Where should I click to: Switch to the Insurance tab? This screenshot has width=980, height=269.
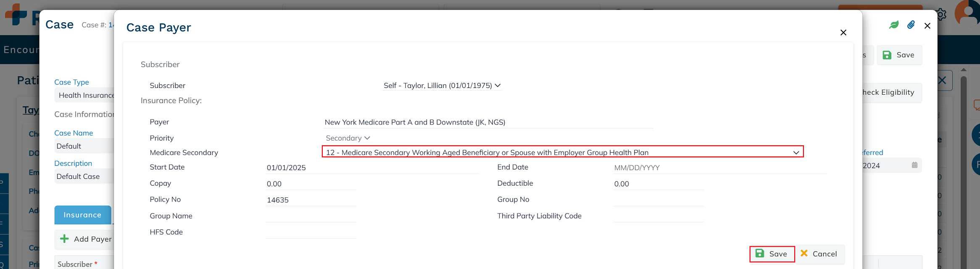point(82,215)
